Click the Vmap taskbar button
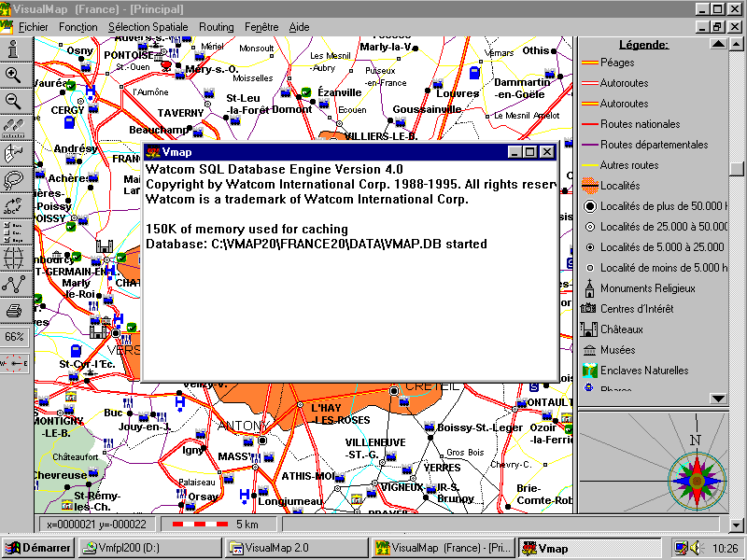This screenshot has height=560, width=747. 590,548
